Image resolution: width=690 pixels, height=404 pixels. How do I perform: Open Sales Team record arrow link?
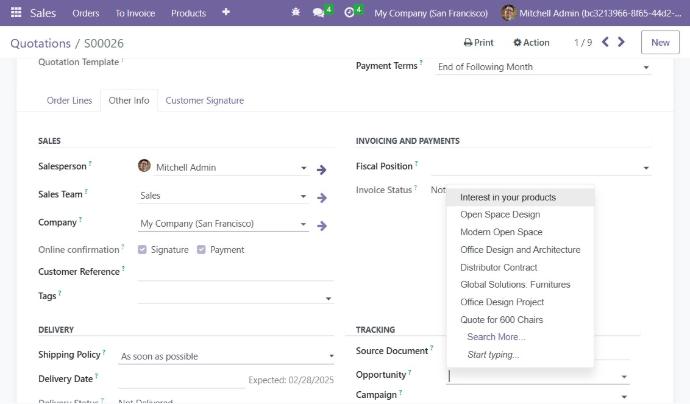(322, 197)
